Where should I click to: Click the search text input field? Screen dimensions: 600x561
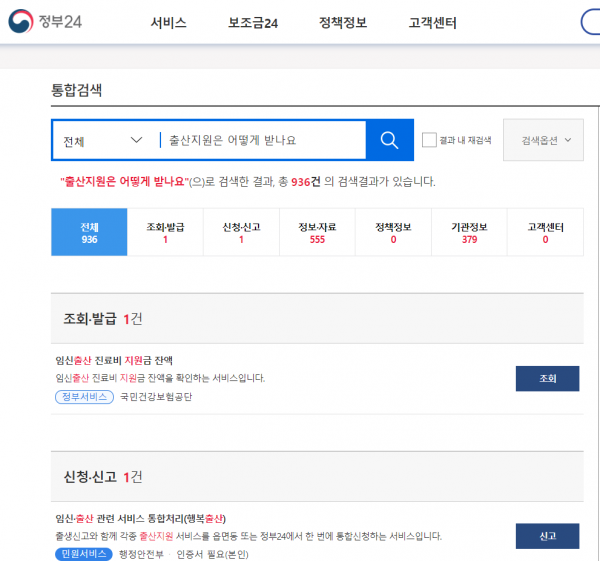point(260,140)
